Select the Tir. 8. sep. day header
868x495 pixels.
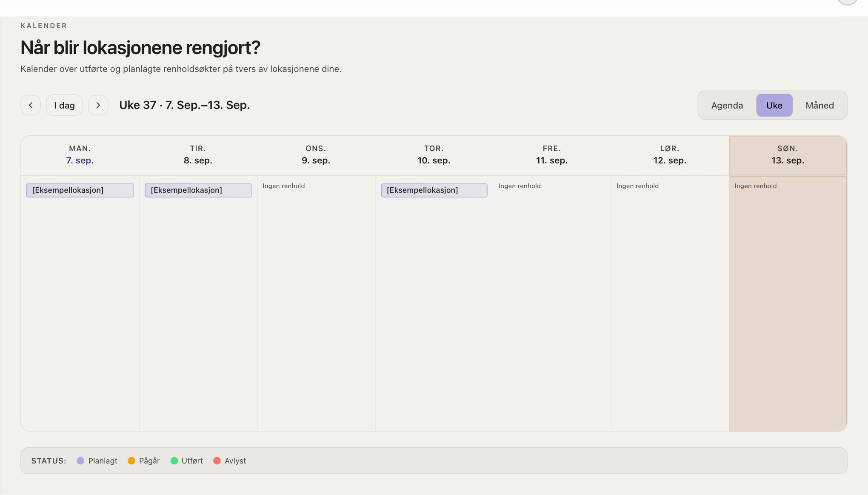coord(198,155)
